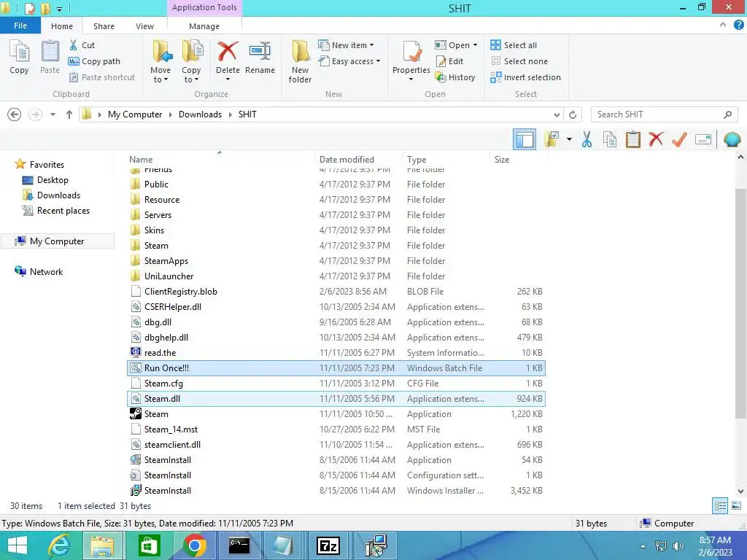
Task: Open Google Chrome from the taskbar
Action: tap(194, 546)
